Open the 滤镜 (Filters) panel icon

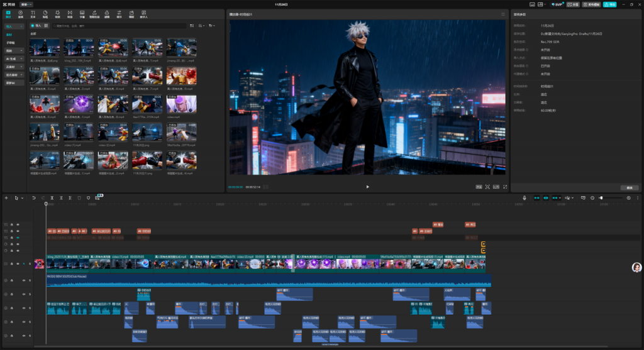pyautogui.click(x=107, y=13)
